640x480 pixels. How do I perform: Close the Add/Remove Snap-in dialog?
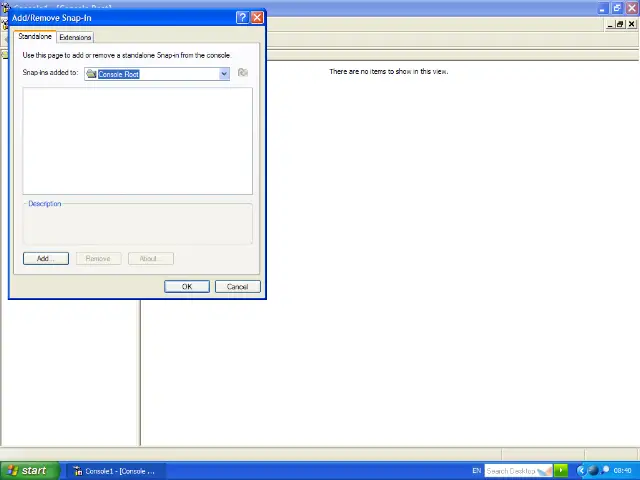[x=257, y=18]
